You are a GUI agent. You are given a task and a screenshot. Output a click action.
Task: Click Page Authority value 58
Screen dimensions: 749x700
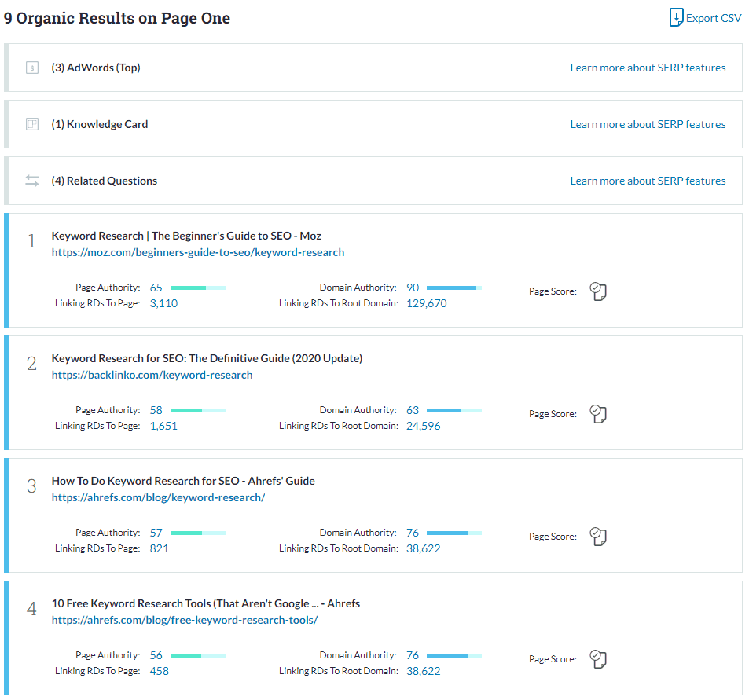tap(156, 410)
